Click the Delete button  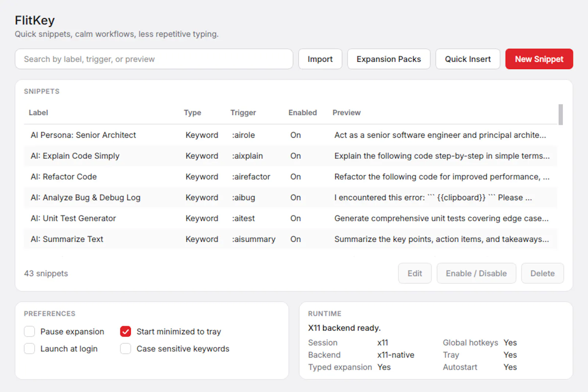tap(542, 273)
